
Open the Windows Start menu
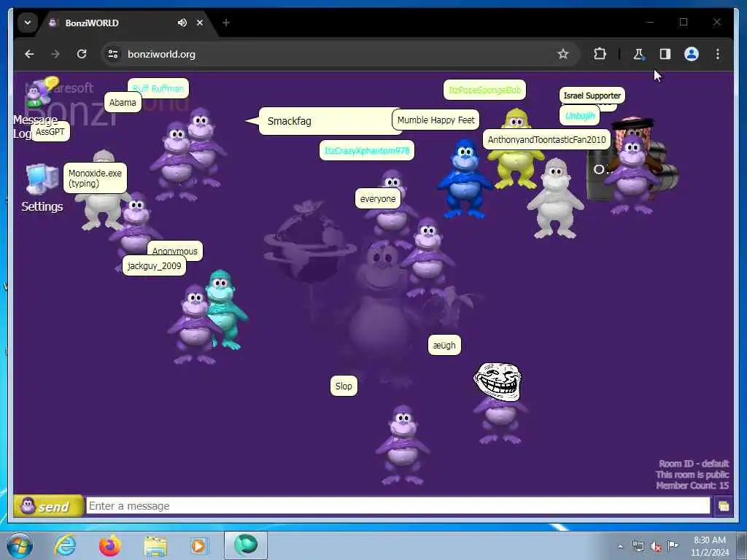tap(20, 545)
